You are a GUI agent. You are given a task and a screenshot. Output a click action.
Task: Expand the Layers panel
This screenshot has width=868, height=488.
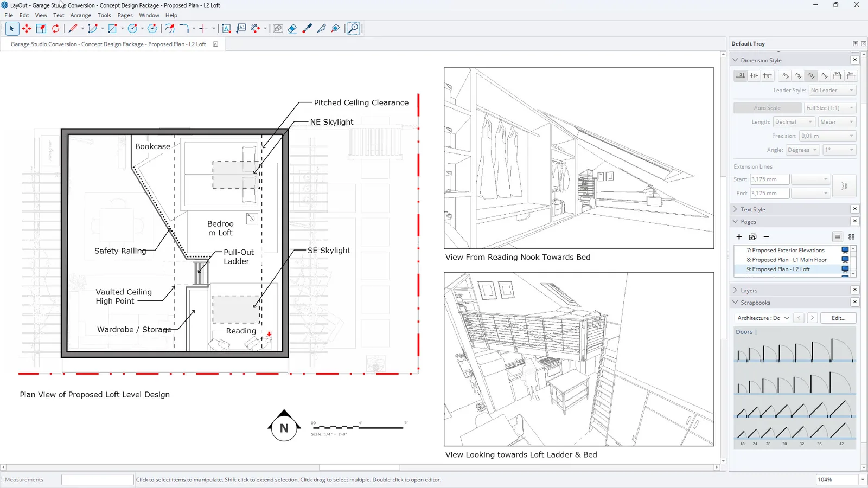pos(736,290)
